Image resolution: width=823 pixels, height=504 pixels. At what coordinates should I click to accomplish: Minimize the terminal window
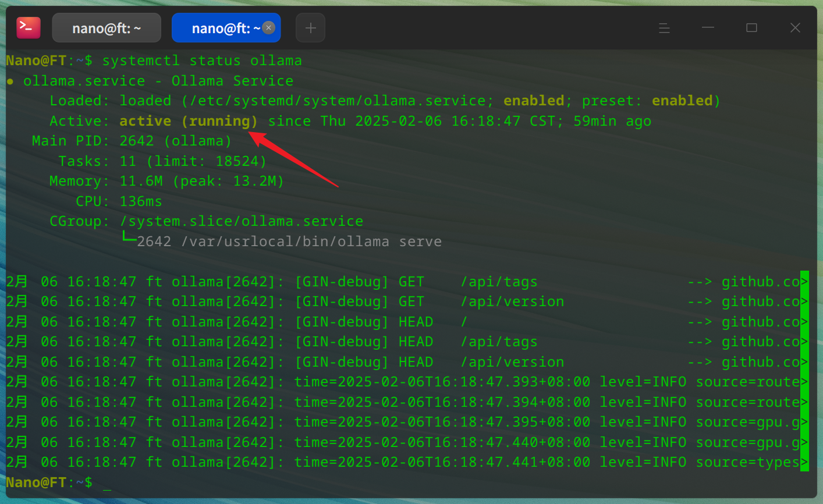coord(708,28)
